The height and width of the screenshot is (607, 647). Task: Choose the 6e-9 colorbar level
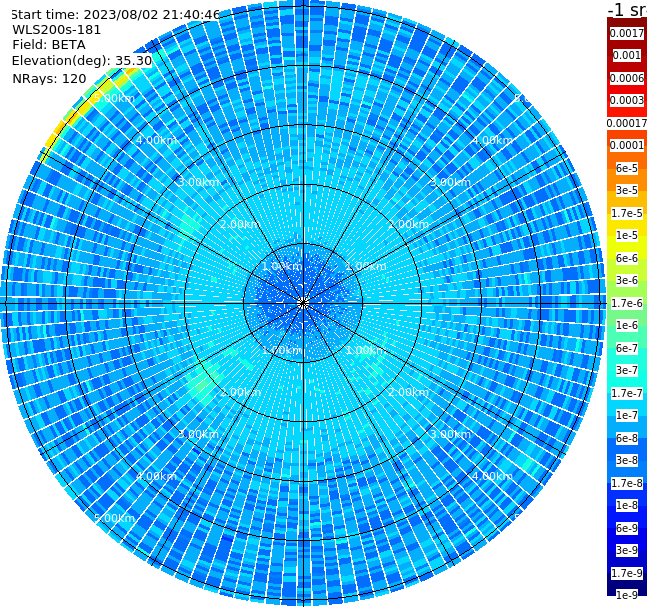point(627,528)
